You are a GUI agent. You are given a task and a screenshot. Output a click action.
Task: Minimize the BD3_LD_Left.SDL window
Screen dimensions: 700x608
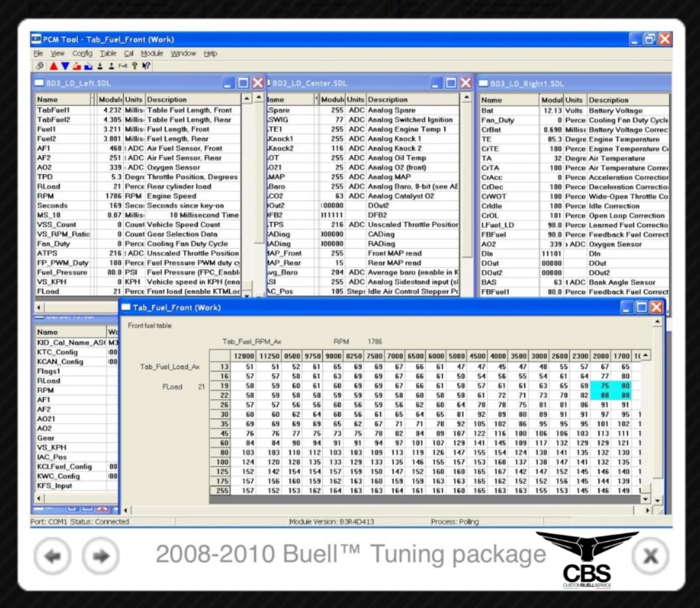pos(229,82)
